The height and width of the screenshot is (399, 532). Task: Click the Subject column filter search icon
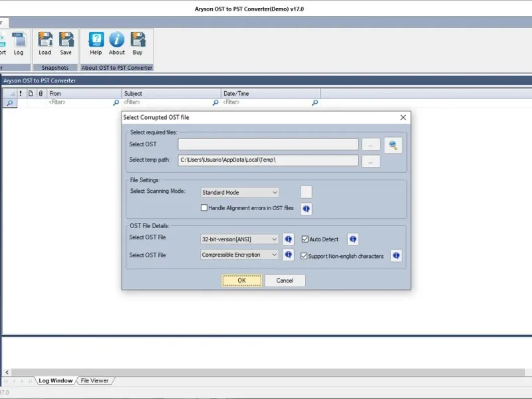click(215, 102)
